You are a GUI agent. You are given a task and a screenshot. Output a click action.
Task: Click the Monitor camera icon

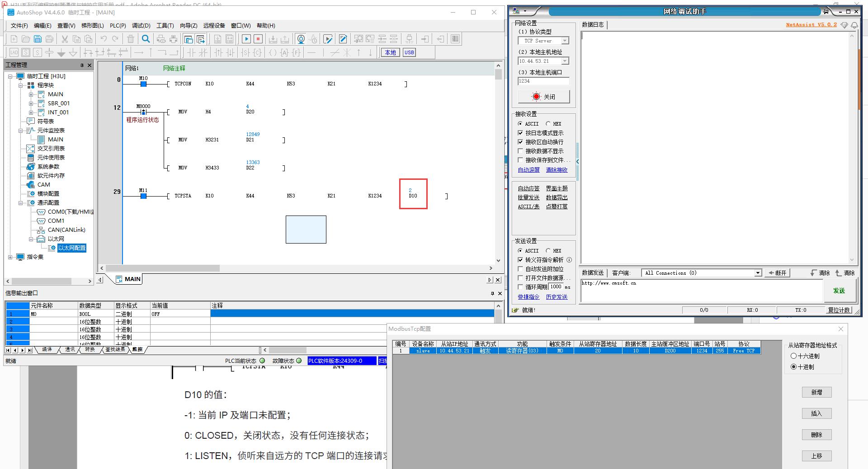tap(301, 39)
